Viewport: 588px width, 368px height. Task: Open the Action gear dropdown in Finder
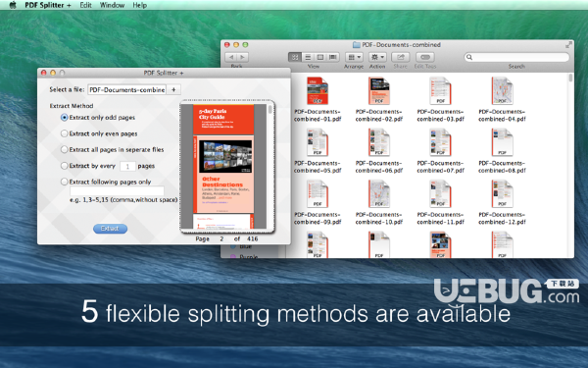(x=377, y=57)
